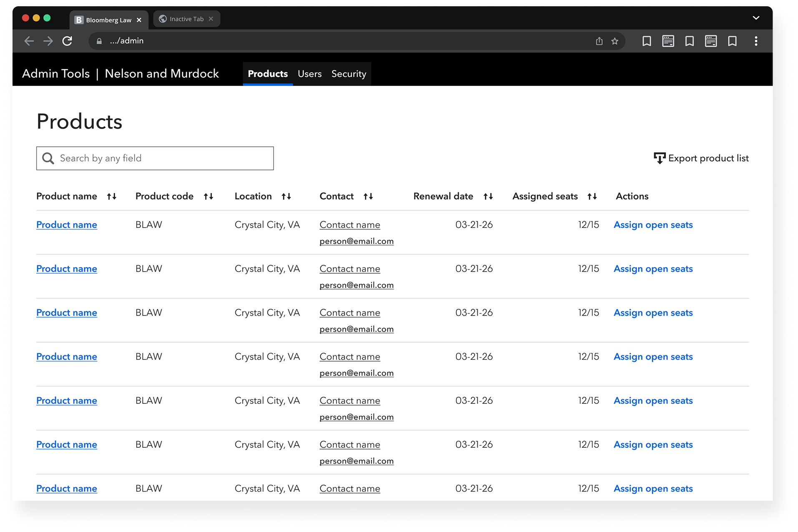Open the first Product name link
The width and height of the screenshot is (798, 532).
tap(66, 224)
